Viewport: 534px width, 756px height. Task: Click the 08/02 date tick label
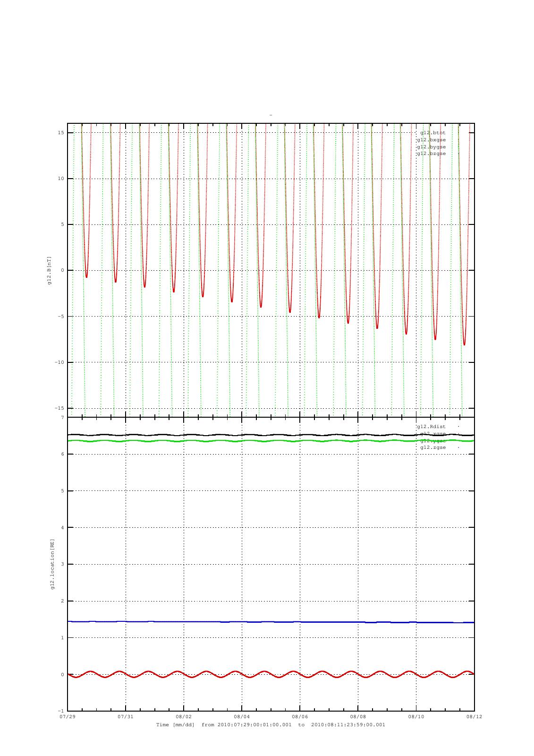[184, 716]
